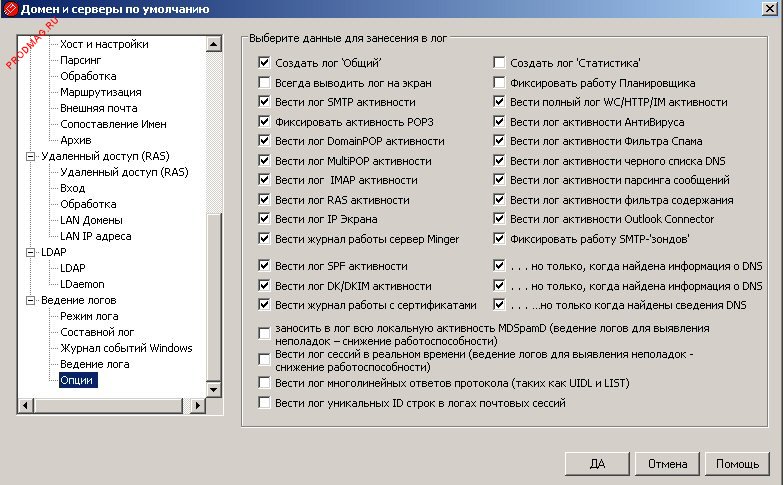Disable 'Вести лог активности АнтиВируса' checkbox
784x485 pixels.
[x=500, y=122]
